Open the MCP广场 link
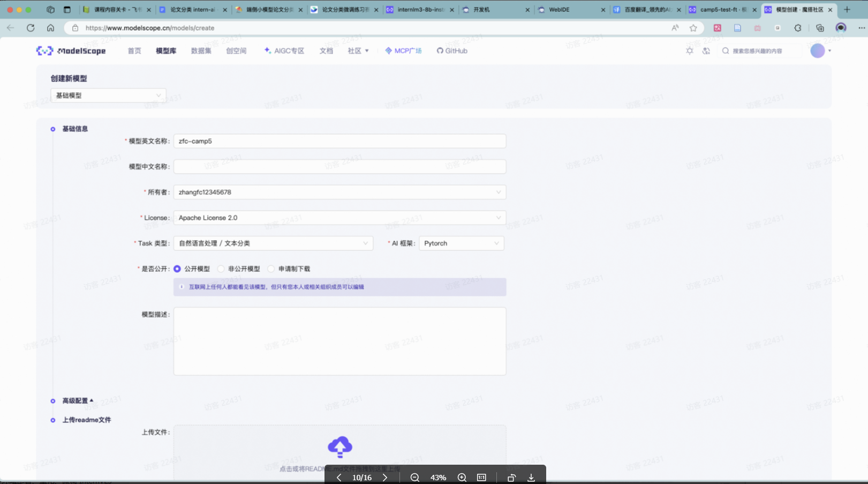The height and width of the screenshot is (484, 868). tap(403, 51)
